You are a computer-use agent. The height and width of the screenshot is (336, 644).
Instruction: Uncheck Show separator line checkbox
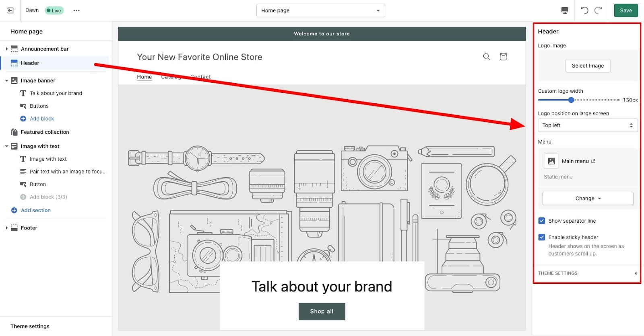tap(542, 221)
